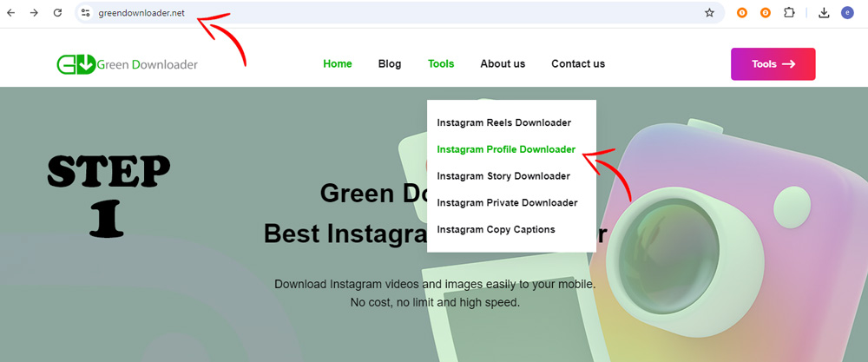
Task: Open the Contact us nav link
Action: pos(578,63)
